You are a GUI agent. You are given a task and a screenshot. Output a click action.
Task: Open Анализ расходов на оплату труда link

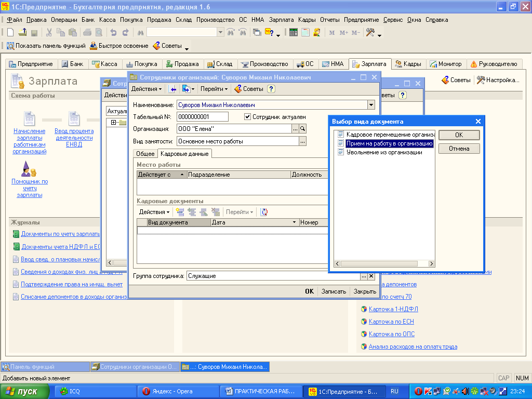[413, 347]
